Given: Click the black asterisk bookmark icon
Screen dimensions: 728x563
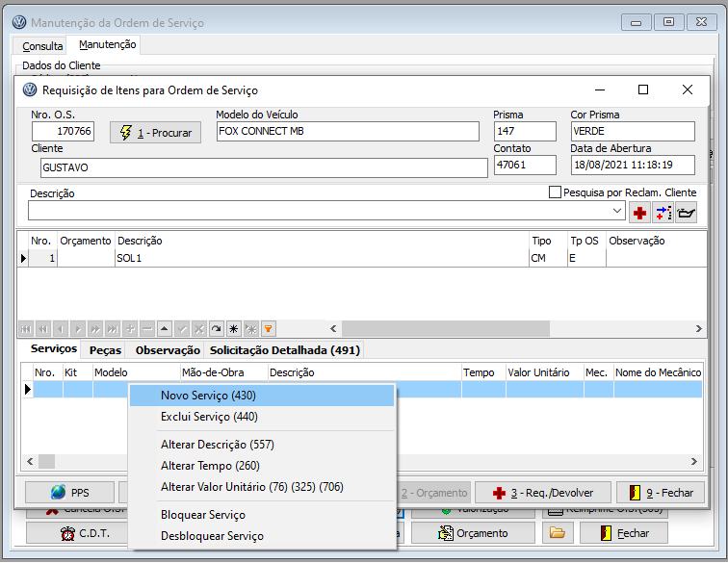Looking at the screenshot, I should click(x=234, y=329).
